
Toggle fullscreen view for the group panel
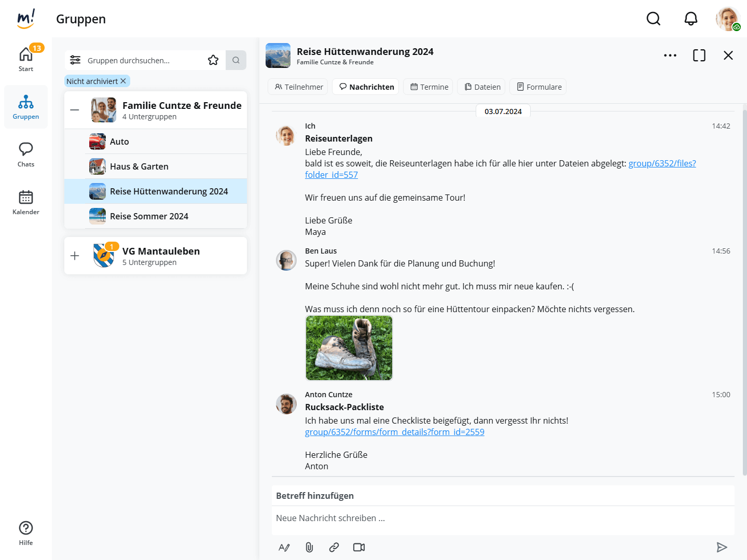(699, 55)
